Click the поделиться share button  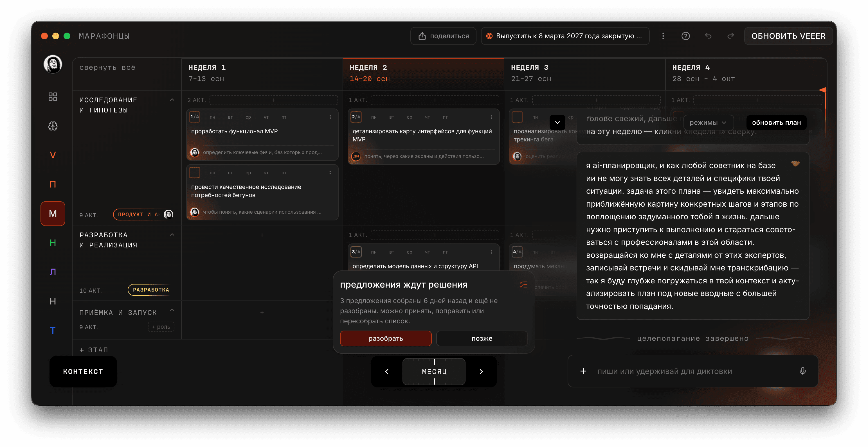tap(443, 36)
